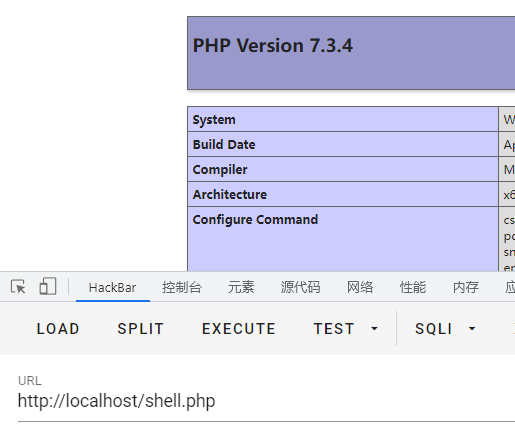The width and height of the screenshot is (515, 430).
Task: Open the 源代码 tab
Action: click(300, 287)
